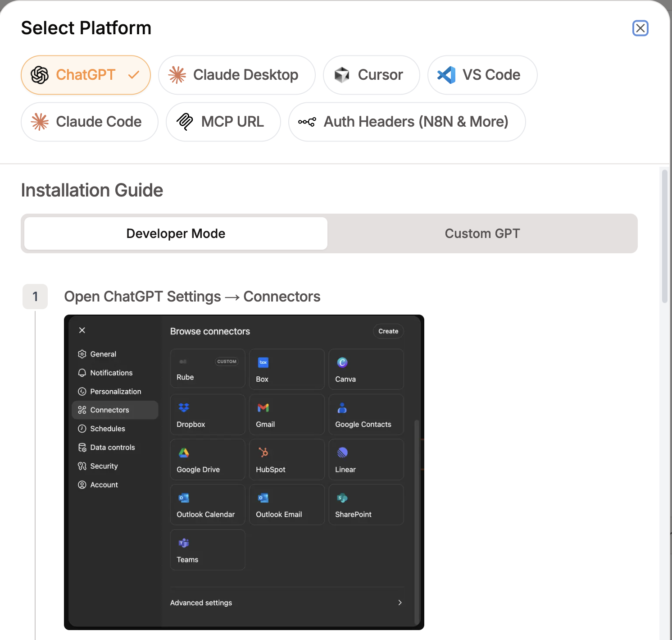Screen dimensions: 672x640
Task: Click the Gmail connector icon
Action: click(x=263, y=407)
